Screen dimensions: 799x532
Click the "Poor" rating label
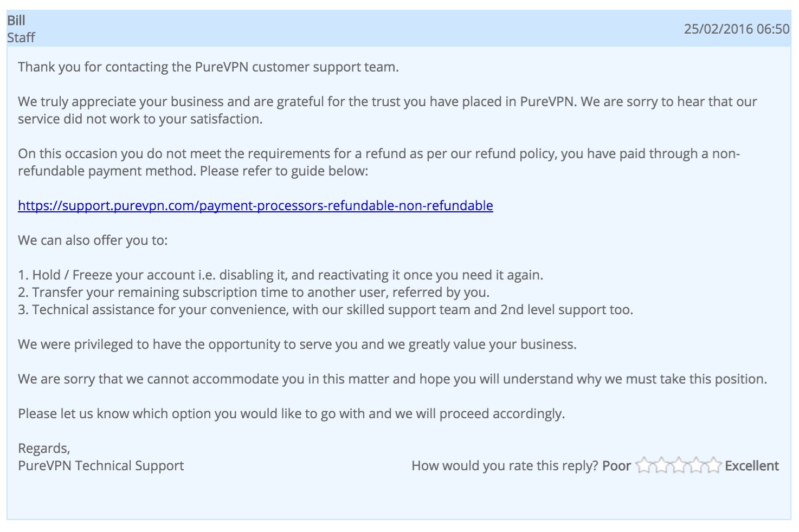click(616, 466)
